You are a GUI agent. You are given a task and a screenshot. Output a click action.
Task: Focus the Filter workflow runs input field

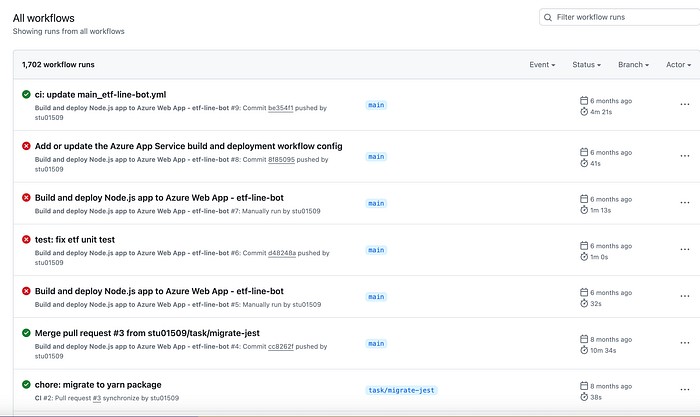621,17
